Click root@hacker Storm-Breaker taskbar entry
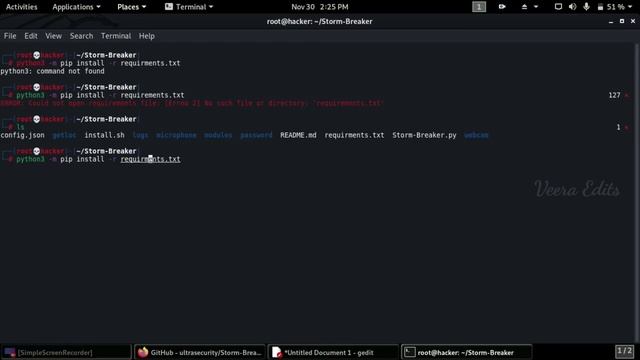 point(467,352)
